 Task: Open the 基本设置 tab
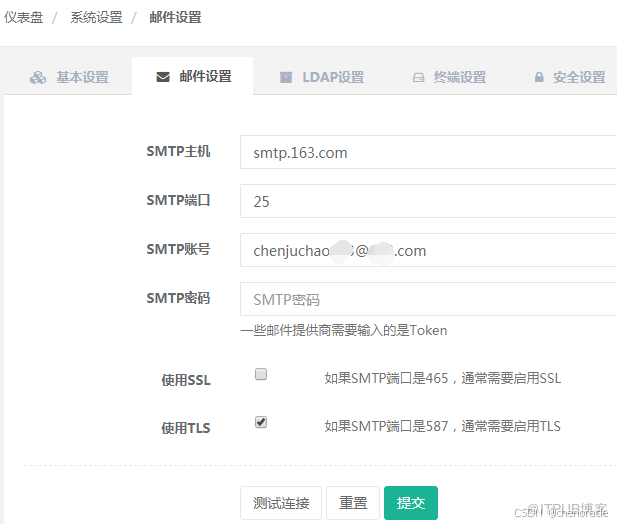tap(69, 77)
